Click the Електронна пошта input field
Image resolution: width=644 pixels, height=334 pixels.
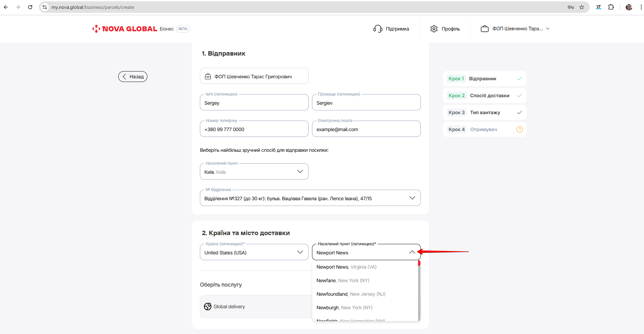(x=366, y=129)
